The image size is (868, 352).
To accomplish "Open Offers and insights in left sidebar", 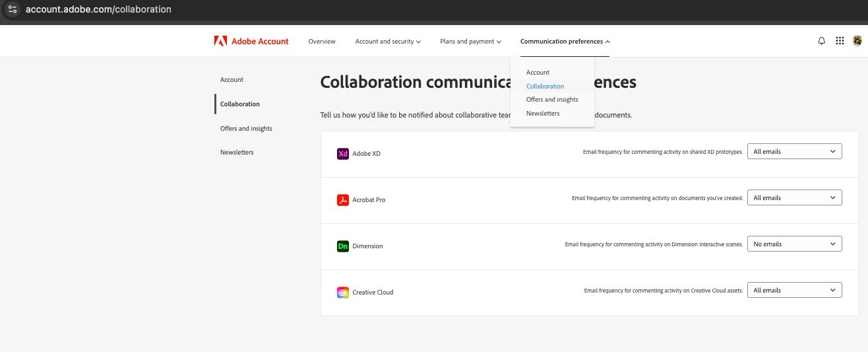I will (246, 129).
